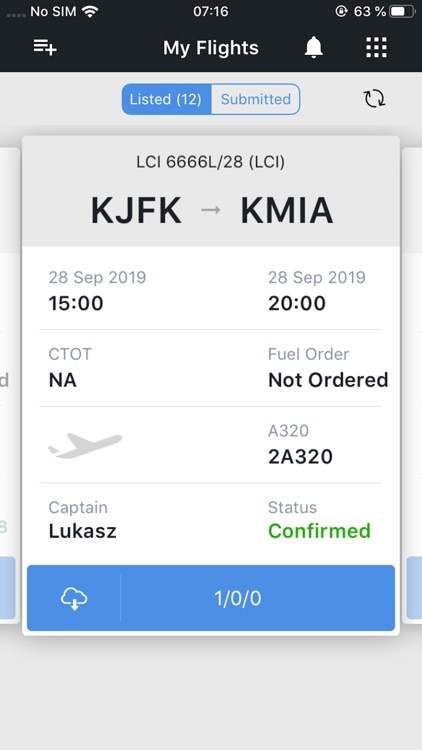422x750 pixels.
Task: Open the 1/0/0 briefing button
Action: [257, 598]
